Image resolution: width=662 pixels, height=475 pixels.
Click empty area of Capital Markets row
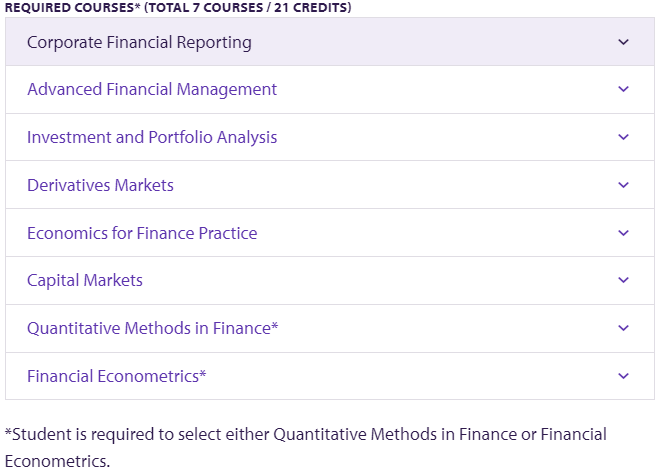point(380,280)
